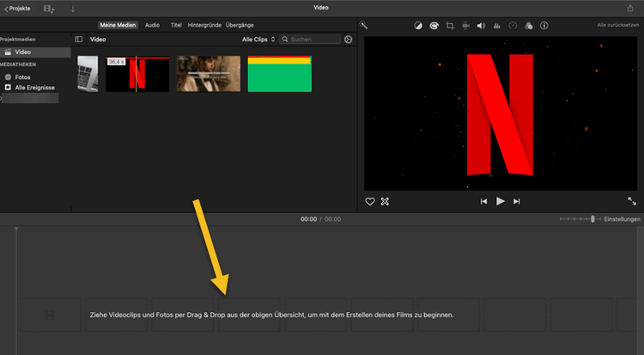Select the Netflix logo clip thumbnail
Screen dimensions: 644x355
tap(137, 74)
